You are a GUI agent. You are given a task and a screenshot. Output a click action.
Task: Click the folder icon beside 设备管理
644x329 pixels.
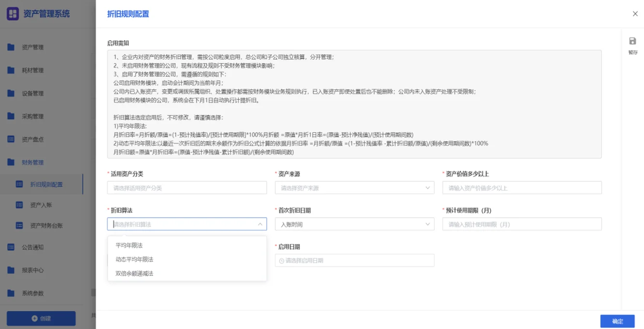click(11, 93)
